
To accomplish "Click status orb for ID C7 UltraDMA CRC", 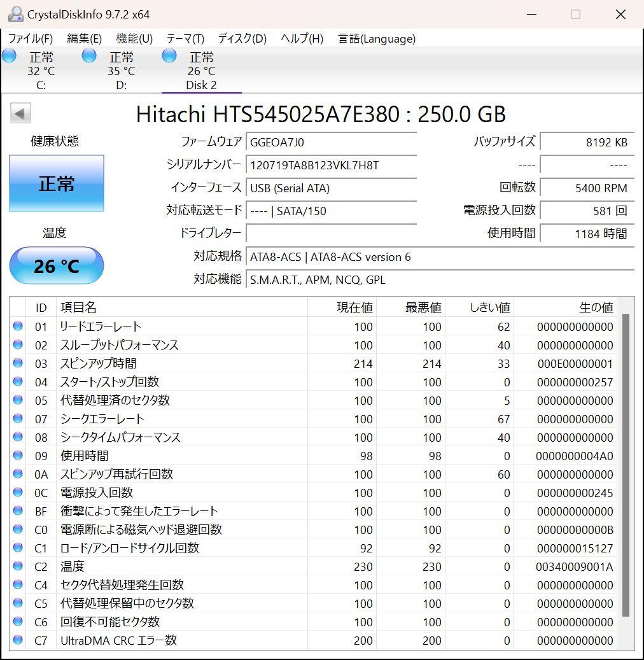I will 18,640.
